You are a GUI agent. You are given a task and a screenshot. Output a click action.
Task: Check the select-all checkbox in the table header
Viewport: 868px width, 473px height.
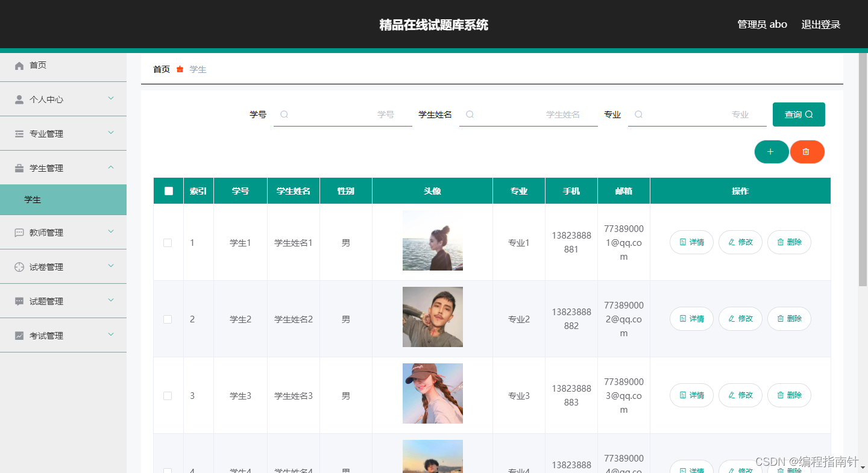[x=168, y=190]
